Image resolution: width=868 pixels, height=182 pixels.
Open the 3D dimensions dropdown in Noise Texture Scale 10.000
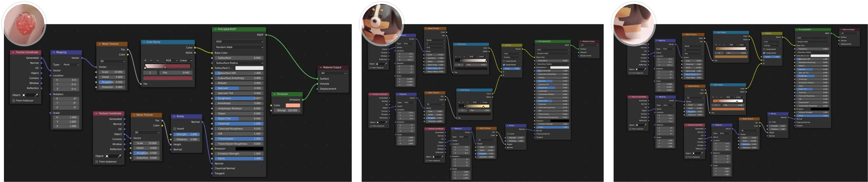[x=112, y=61]
